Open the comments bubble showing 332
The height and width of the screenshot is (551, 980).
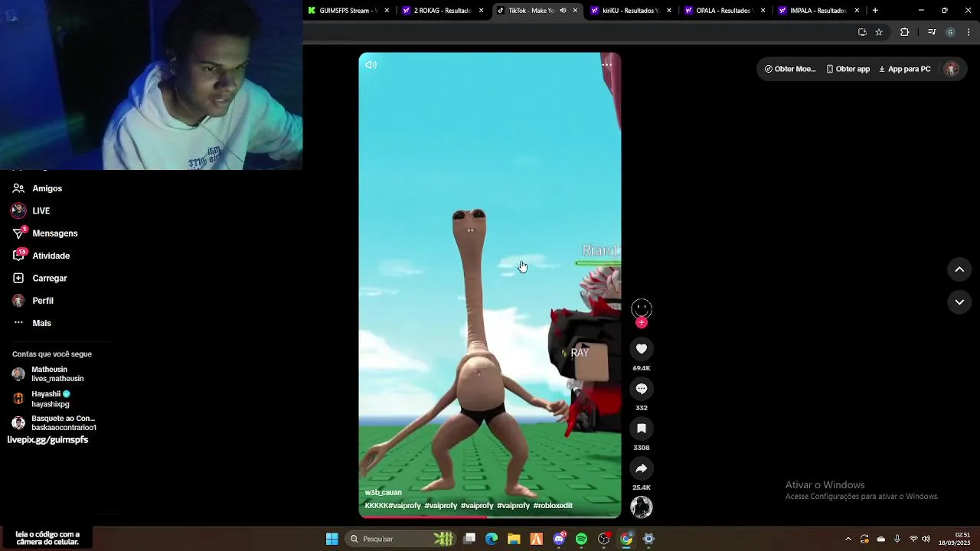coord(642,389)
